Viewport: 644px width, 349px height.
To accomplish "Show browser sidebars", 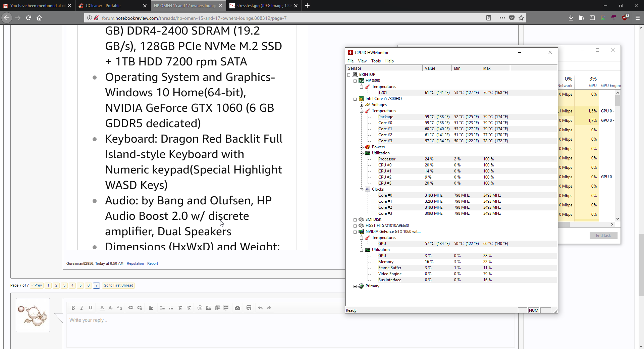I will coord(592,18).
